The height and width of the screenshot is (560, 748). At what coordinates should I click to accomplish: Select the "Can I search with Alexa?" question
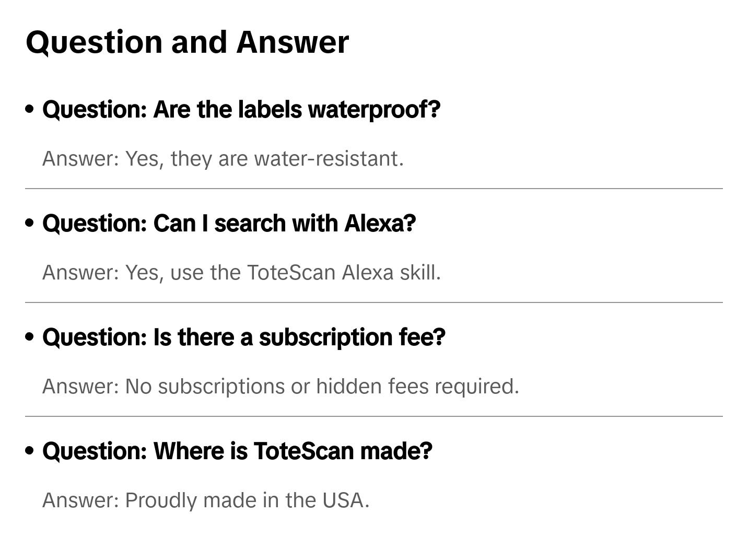[229, 224]
